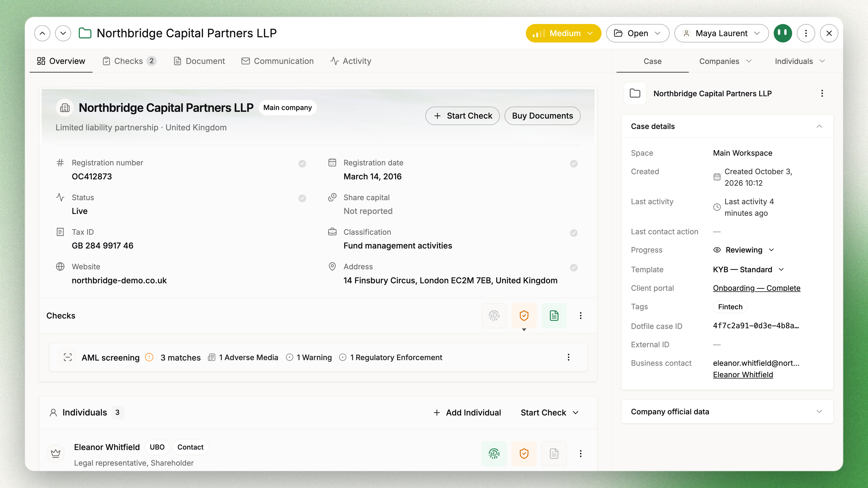Open Eleanor Whitfield document check icon
This screenshot has height=488, width=868.
pos(554,454)
